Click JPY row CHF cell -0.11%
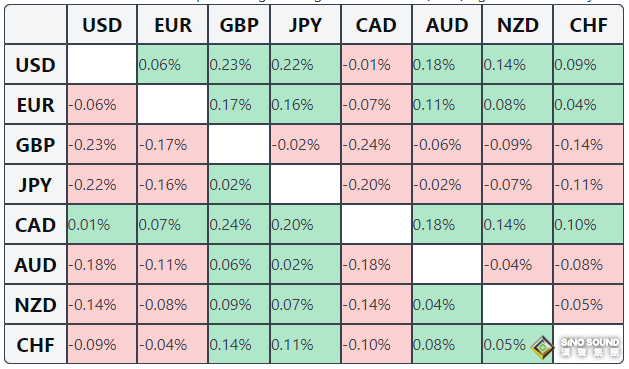The height and width of the screenshot is (369, 629). pyautogui.click(x=588, y=184)
